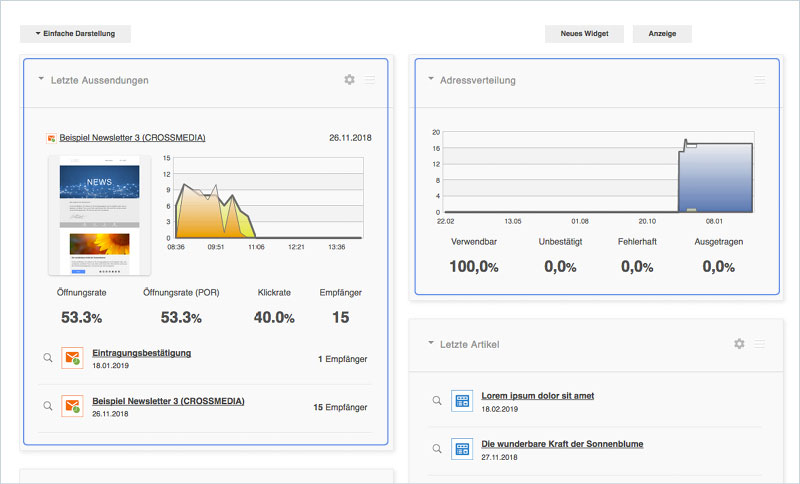Click drag handle icon of Letzte Artikel widget

(x=760, y=344)
